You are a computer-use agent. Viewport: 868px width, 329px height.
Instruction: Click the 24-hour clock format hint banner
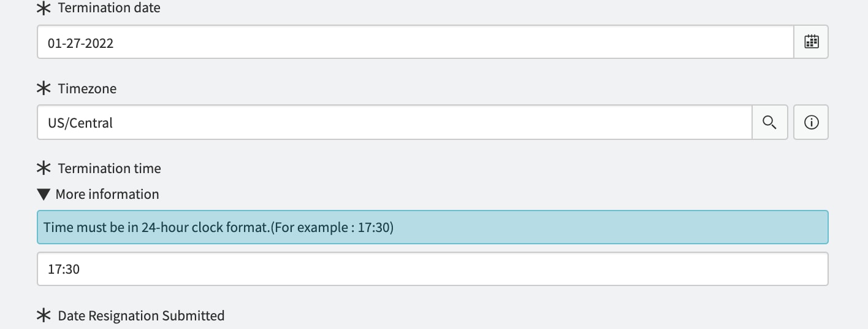pos(433,227)
